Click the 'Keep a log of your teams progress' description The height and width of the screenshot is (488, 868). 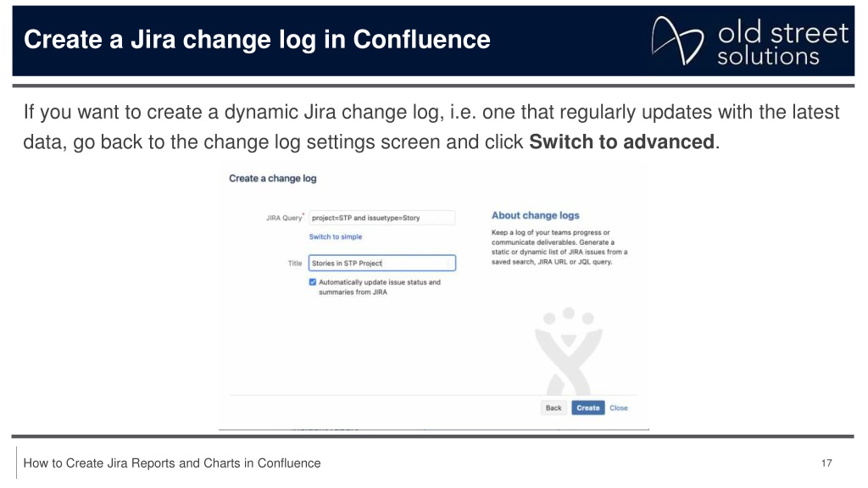(559, 247)
